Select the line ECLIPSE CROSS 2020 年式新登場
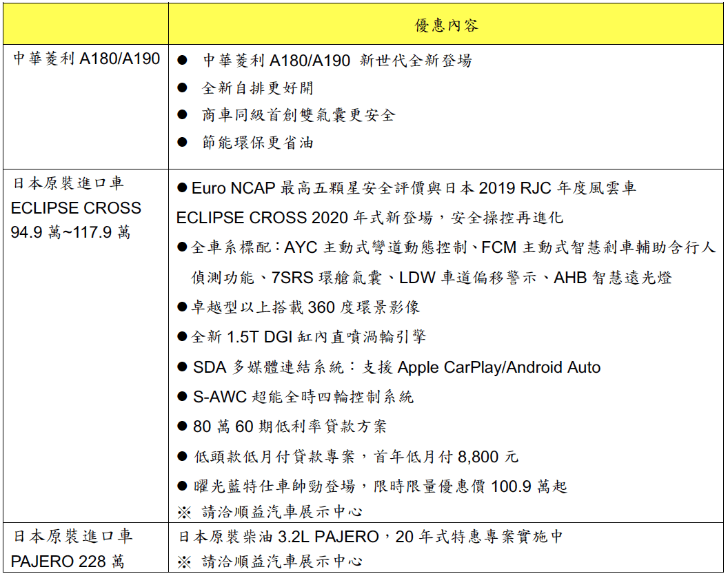This screenshot has width=728, height=576. click(370, 218)
